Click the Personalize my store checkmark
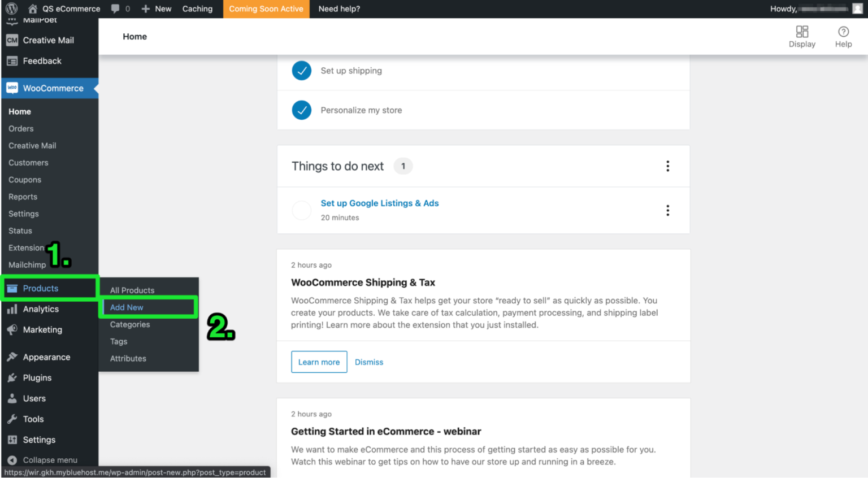Image resolution: width=868 pixels, height=478 pixels. (301, 110)
